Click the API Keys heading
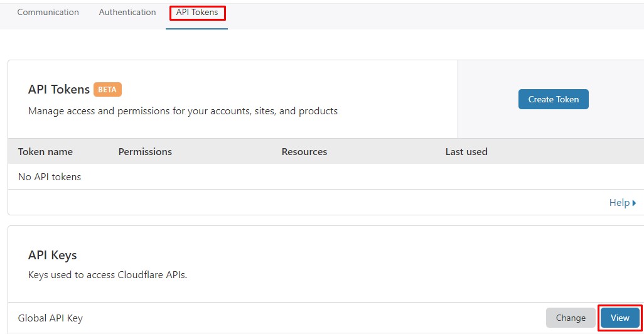 point(53,255)
